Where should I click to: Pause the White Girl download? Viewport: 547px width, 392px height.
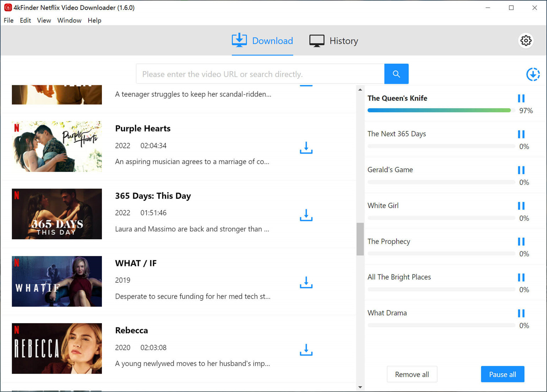521,206
